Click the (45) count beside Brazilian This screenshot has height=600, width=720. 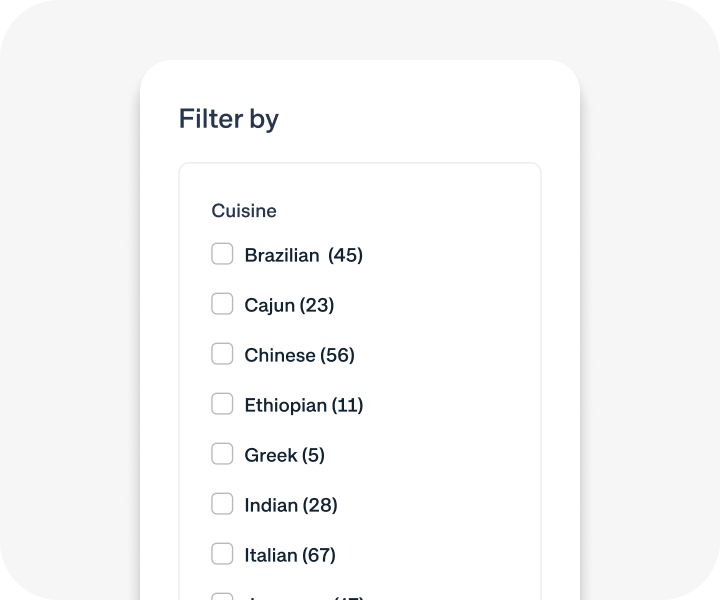pos(346,255)
